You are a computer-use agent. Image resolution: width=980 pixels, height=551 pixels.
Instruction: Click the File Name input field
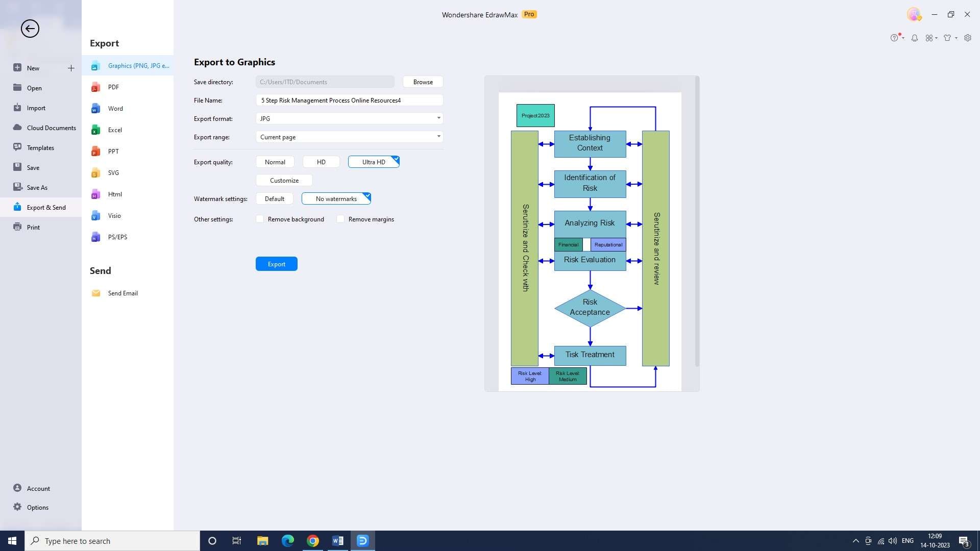pos(349,101)
